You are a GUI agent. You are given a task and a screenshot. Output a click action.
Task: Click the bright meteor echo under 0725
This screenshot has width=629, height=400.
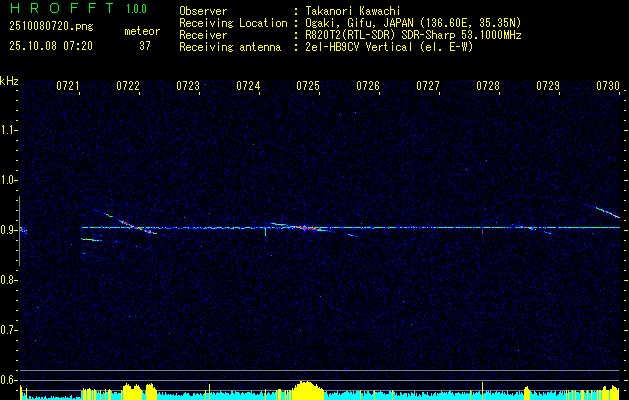pos(308,227)
